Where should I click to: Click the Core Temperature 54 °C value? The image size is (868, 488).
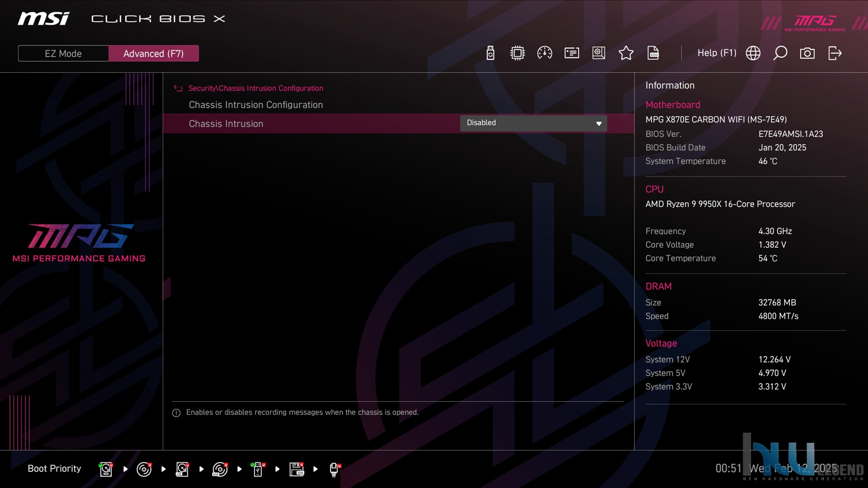pos(768,259)
